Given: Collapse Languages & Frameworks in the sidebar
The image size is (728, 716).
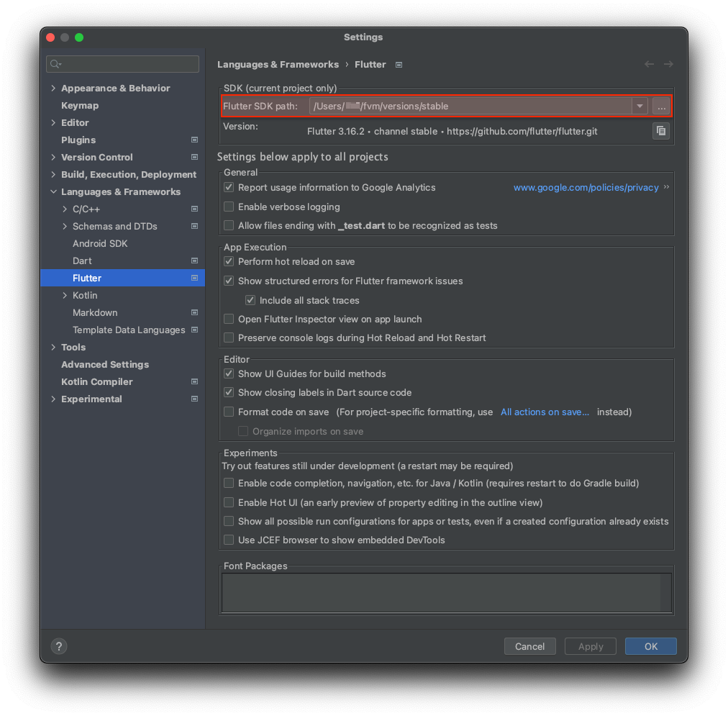Looking at the screenshot, I should 53,191.
